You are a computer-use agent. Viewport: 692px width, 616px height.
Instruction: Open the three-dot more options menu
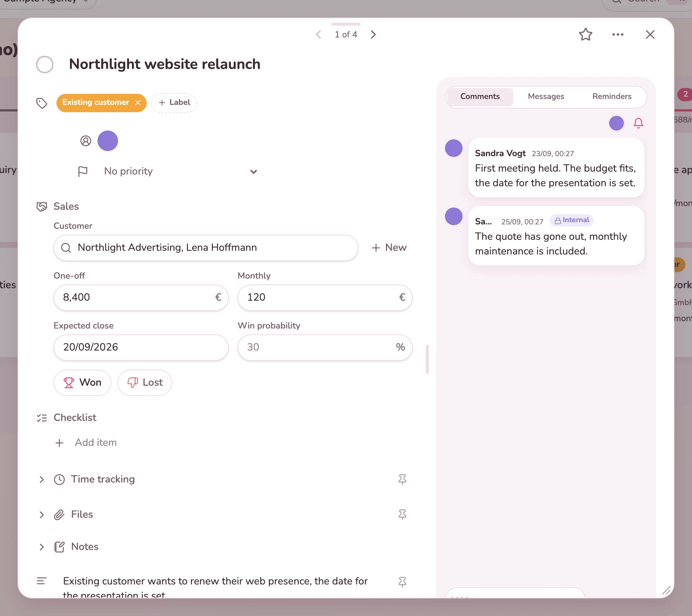pos(618,34)
